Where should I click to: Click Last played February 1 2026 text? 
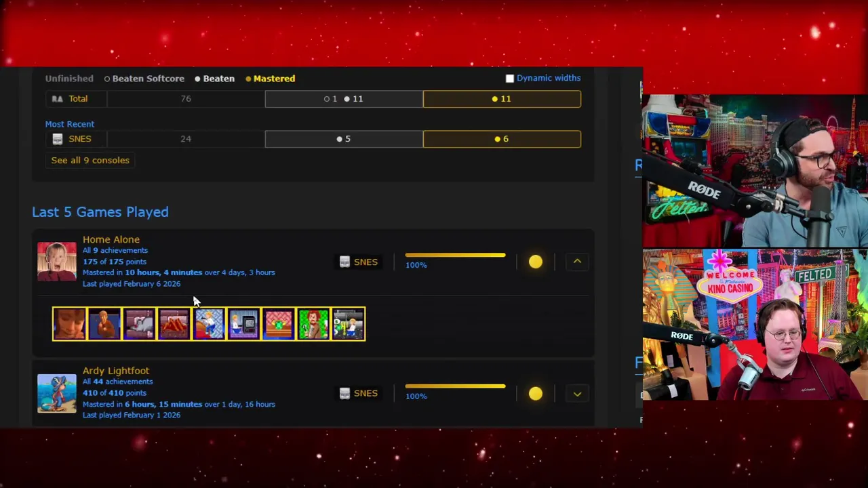click(x=132, y=415)
